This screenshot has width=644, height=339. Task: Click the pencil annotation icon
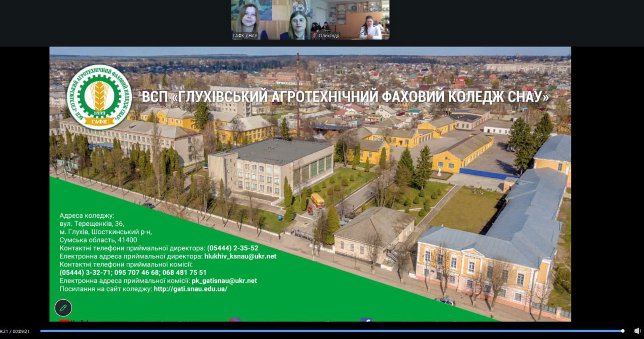click(x=63, y=308)
